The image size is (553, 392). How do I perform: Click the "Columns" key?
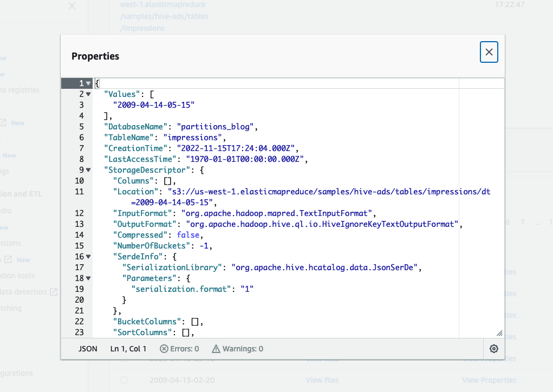point(133,181)
